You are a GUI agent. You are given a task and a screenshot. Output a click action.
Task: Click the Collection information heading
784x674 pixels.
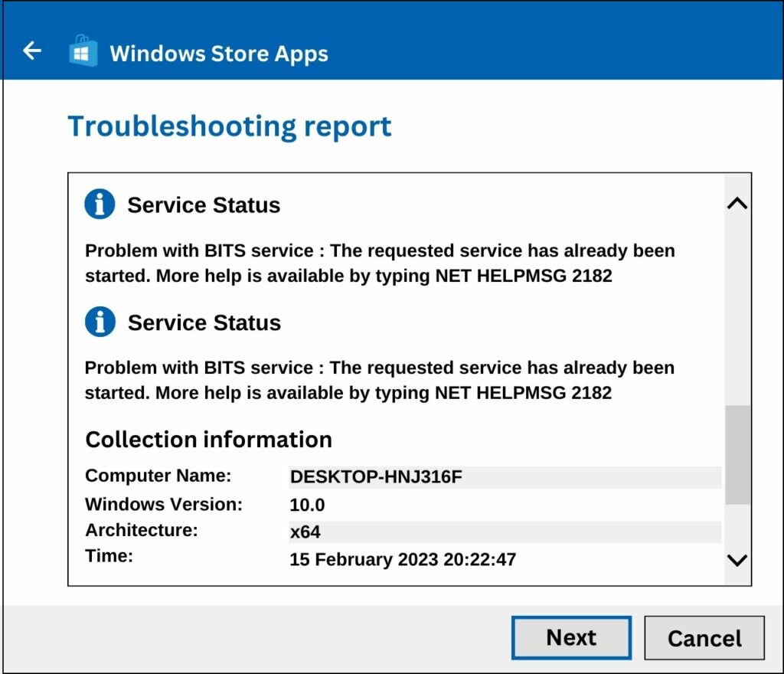click(208, 440)
